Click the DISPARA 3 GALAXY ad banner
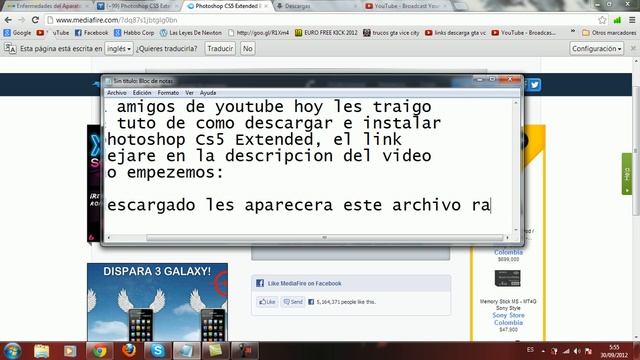Viewport: 640px width, 360px height. (x=157, y=302)
